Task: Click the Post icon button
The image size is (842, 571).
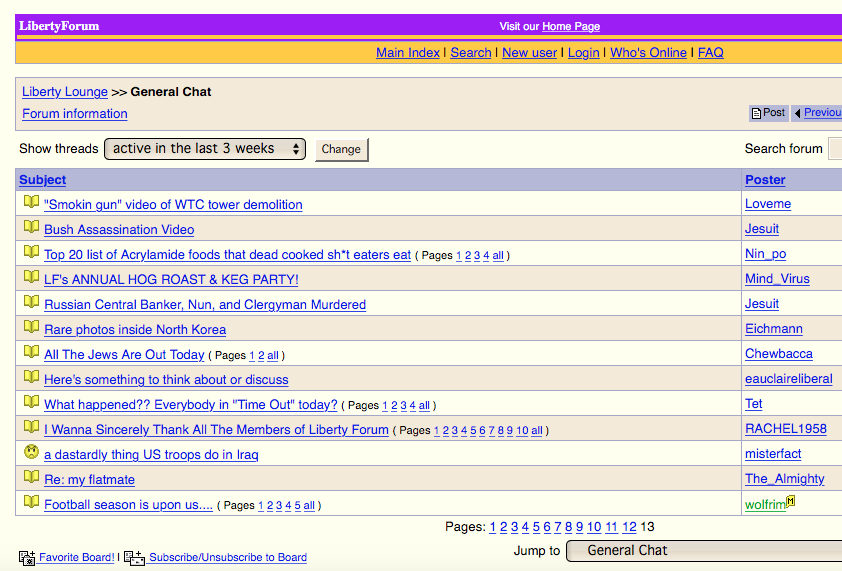Action: [768, 113]
